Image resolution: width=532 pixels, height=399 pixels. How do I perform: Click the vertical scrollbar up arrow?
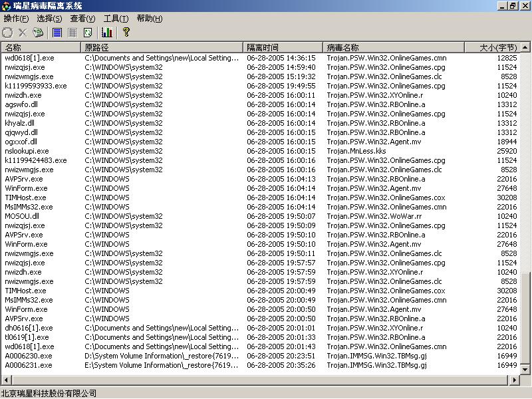point(525,47)
